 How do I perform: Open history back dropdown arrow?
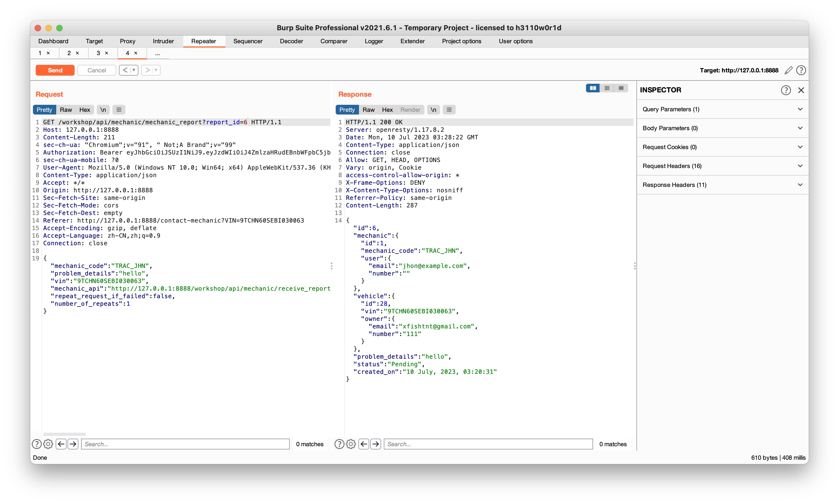coord(134,70)
